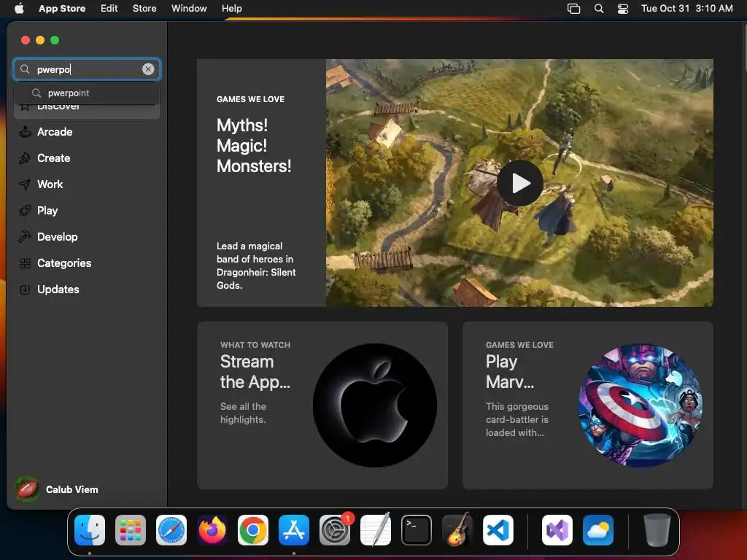Click the Stage Manager icon in menu bar

point(573,9)
